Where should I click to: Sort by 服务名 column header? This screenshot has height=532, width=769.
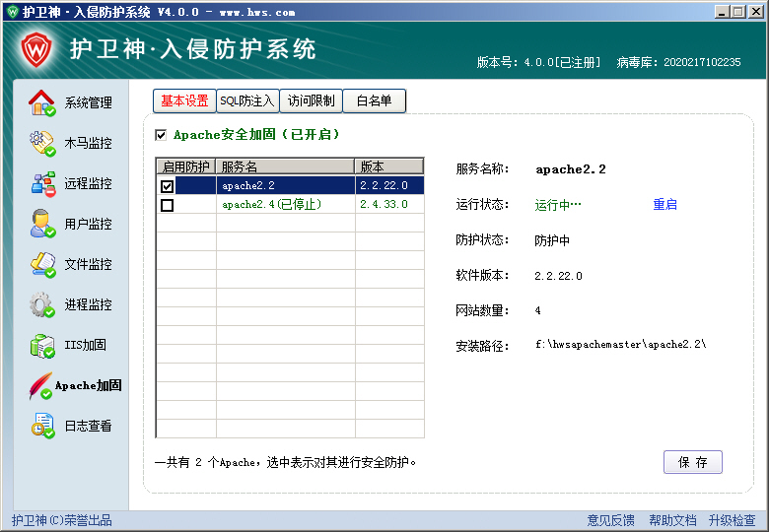(x=286, y=166)
